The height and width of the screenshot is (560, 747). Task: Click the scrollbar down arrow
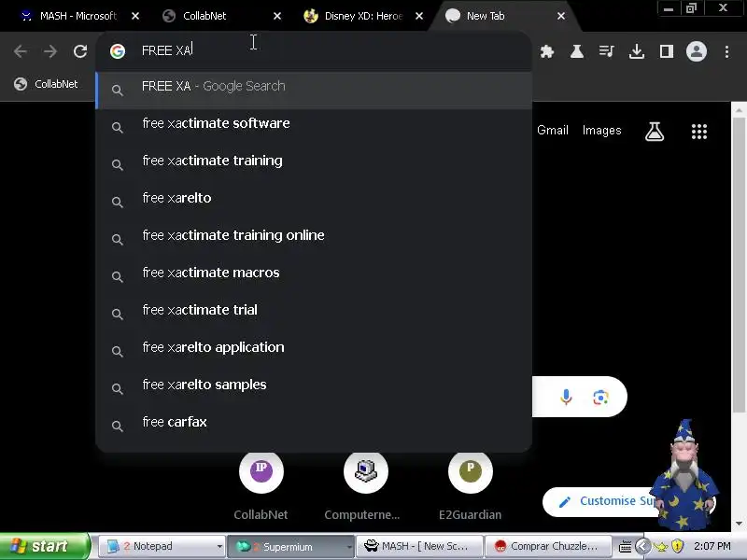(x=739, y=524)
